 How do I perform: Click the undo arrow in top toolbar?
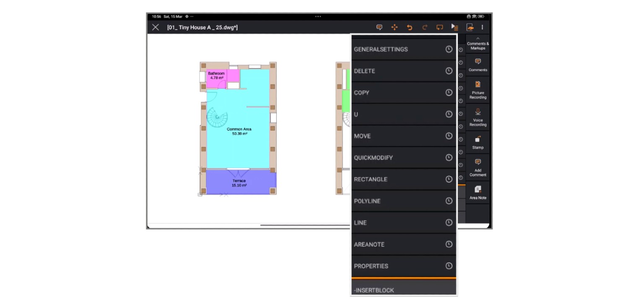click(x=410, y=27)
